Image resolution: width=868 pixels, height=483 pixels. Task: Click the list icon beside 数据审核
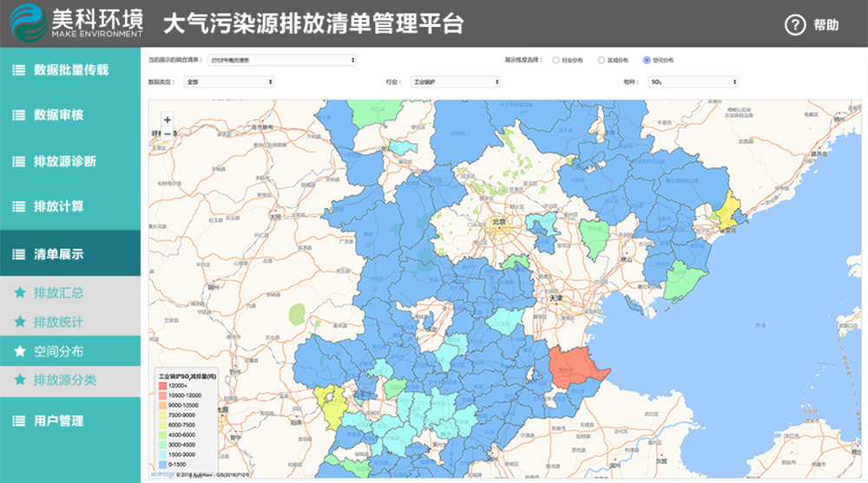(18, 115)
